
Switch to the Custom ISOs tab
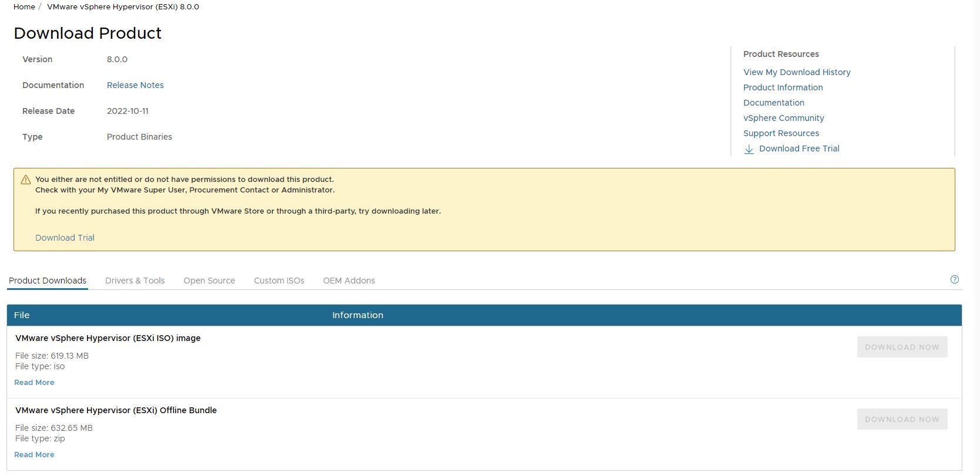(279, 281)
